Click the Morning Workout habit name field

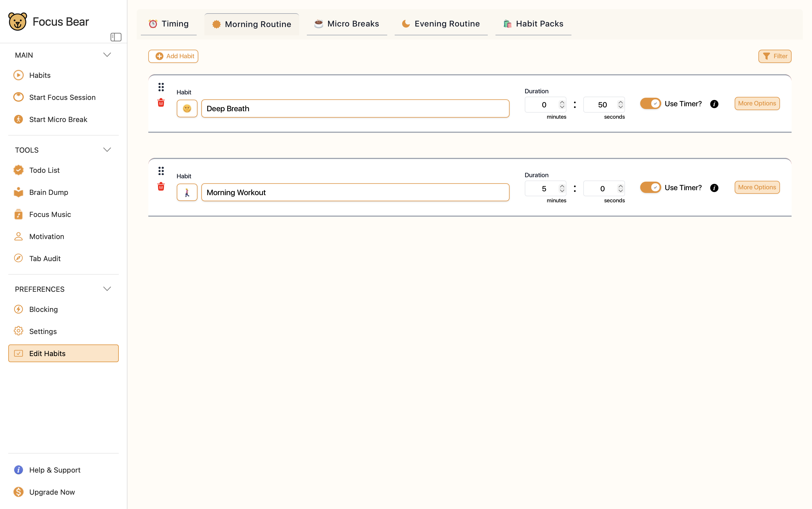point(355,192)
